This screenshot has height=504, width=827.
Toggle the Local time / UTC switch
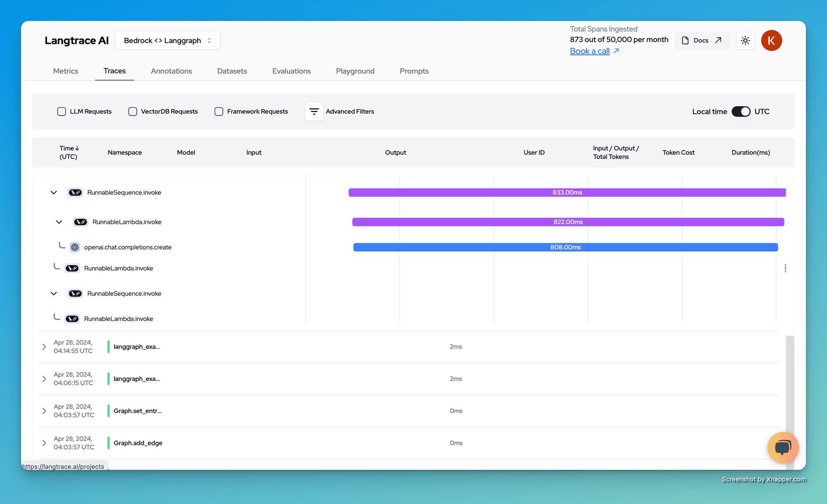tap(741, 112)
